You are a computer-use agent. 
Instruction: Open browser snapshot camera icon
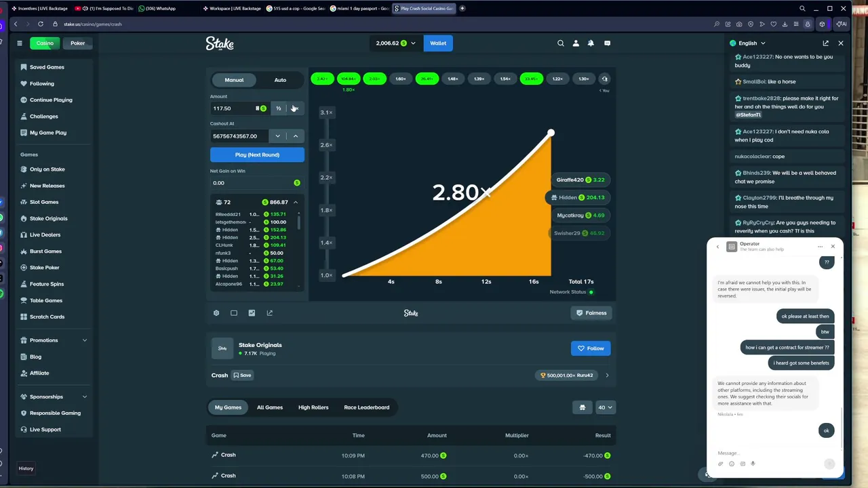pyautogui.click(x=740, y=24)
